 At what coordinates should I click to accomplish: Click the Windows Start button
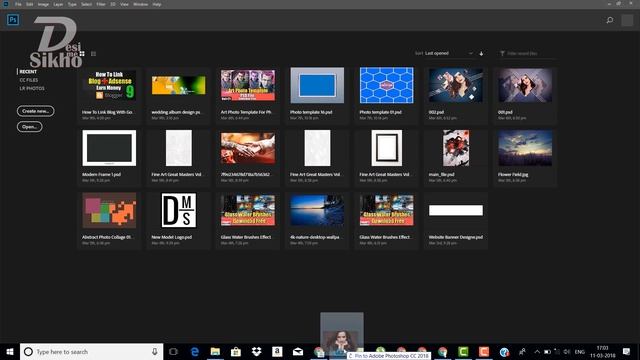pos(10,351)
